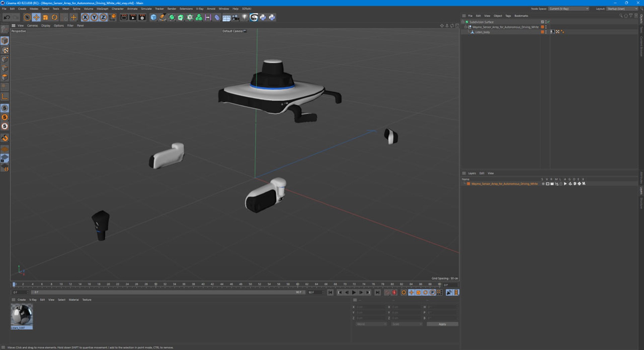
Task: Toggle Subdivision Surface green enable checkmark
Action: click(x=548, y=22)
